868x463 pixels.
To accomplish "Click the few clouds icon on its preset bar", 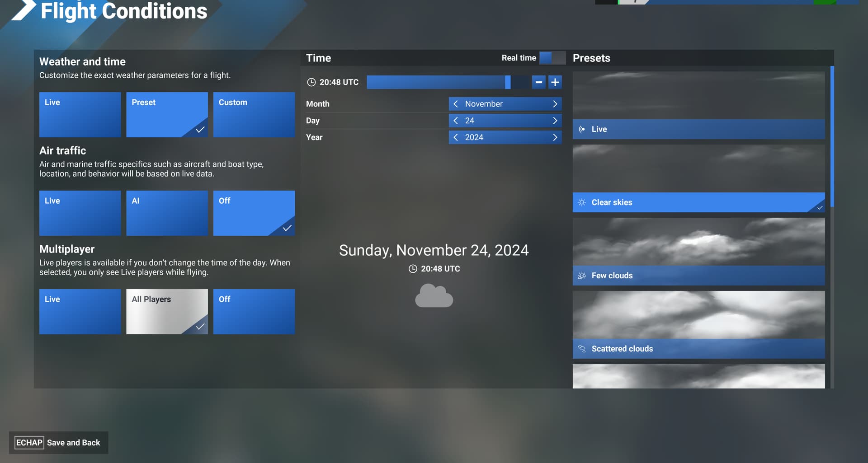I will coord(581,276).
